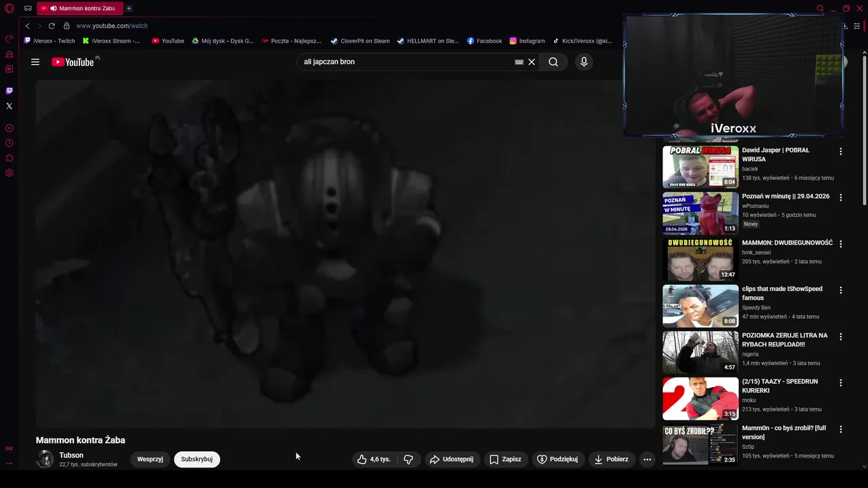
Task: Open the Poczta bookmark
Action: point(292,41)
